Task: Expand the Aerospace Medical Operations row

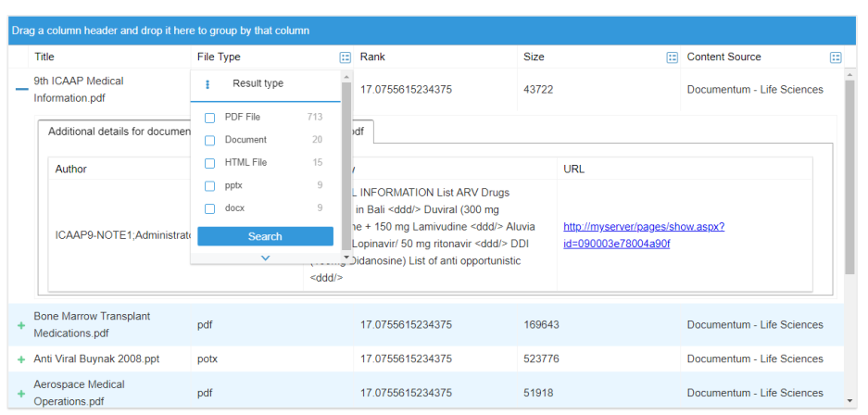Action: pyautogui.click(x=20, y=393)
